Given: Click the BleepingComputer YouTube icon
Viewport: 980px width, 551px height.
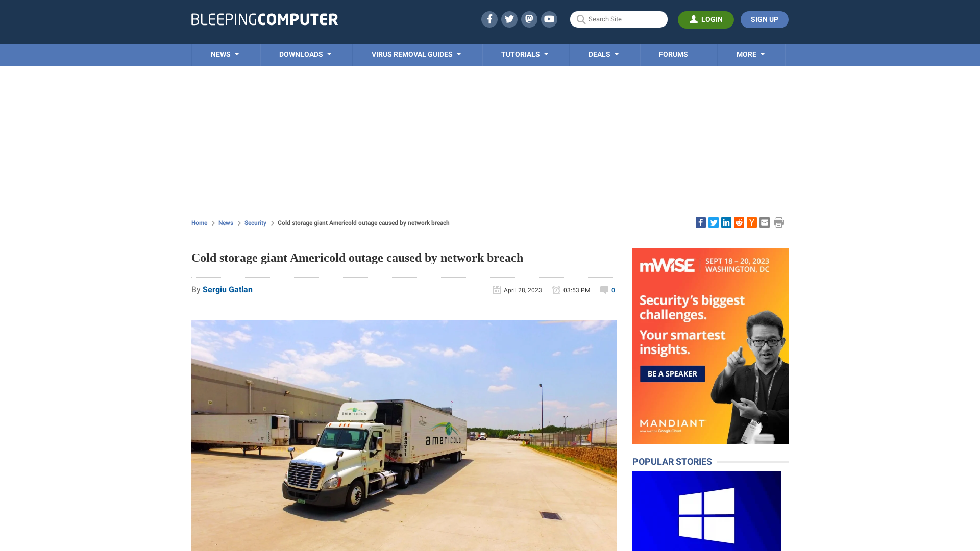Looking at the screenshot, I should point(549,19).
